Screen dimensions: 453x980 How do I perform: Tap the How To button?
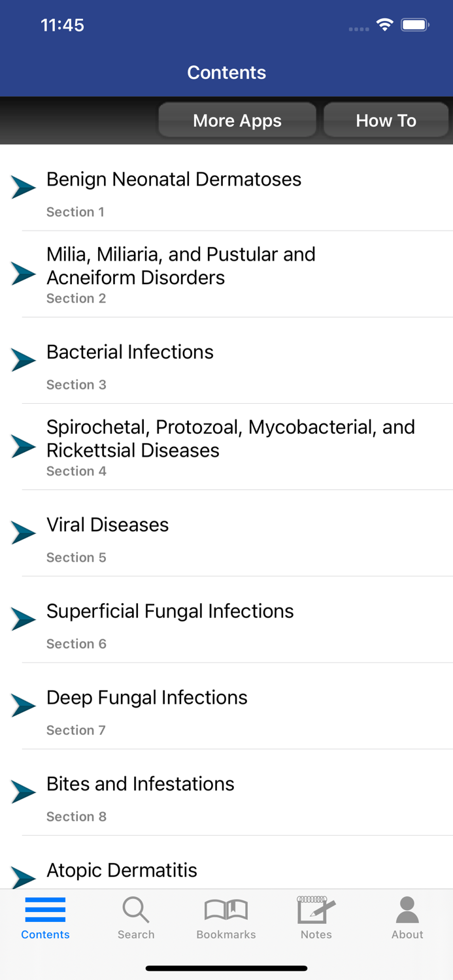[386, 120]
